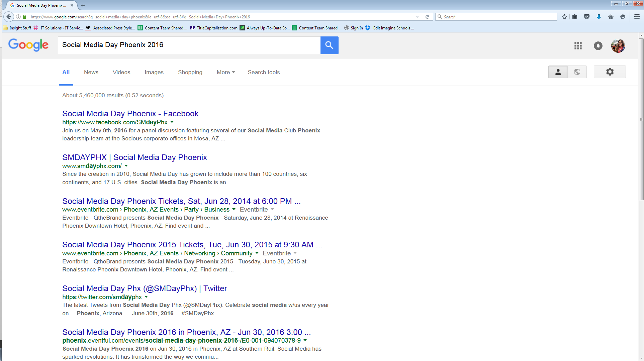Switch to the Images results tab

click(x=154, y=72)
